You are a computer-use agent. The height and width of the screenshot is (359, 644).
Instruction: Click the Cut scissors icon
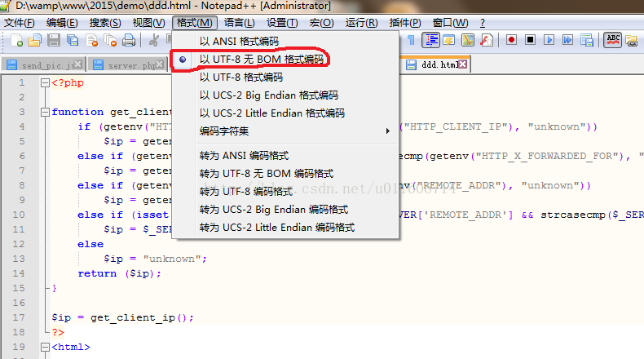(154, 40)
